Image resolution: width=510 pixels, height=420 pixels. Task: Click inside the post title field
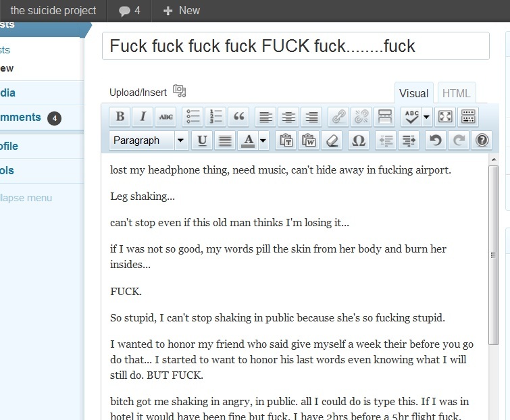(x=295, y=46)
